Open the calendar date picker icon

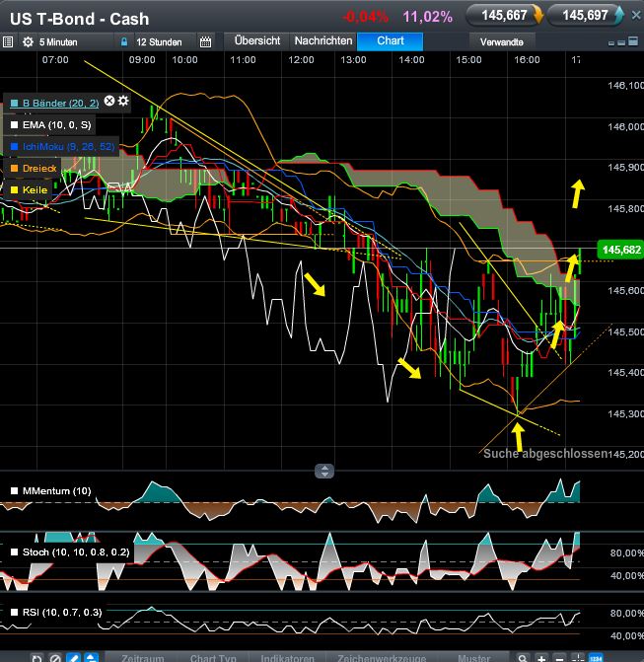(x=205, y=42)
